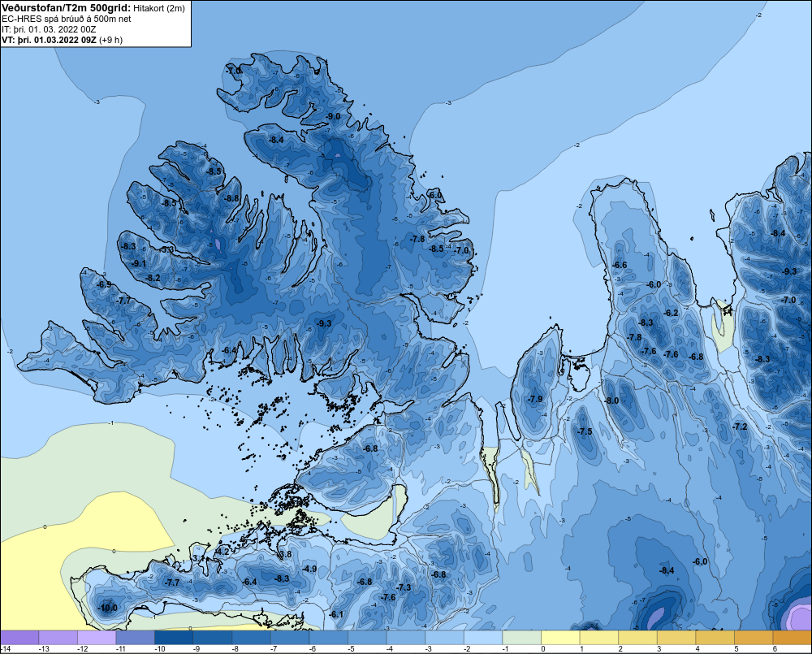Click the -9.0 temperature label on the map
812x654 pixels.
(334, 117)
